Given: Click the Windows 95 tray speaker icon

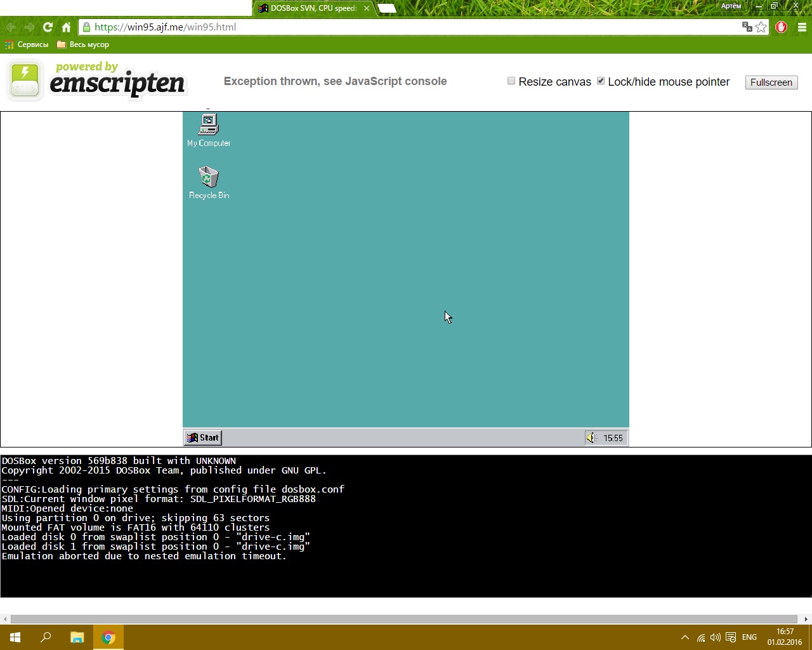Looking at the screenshot, I should [x=592, y=437].
